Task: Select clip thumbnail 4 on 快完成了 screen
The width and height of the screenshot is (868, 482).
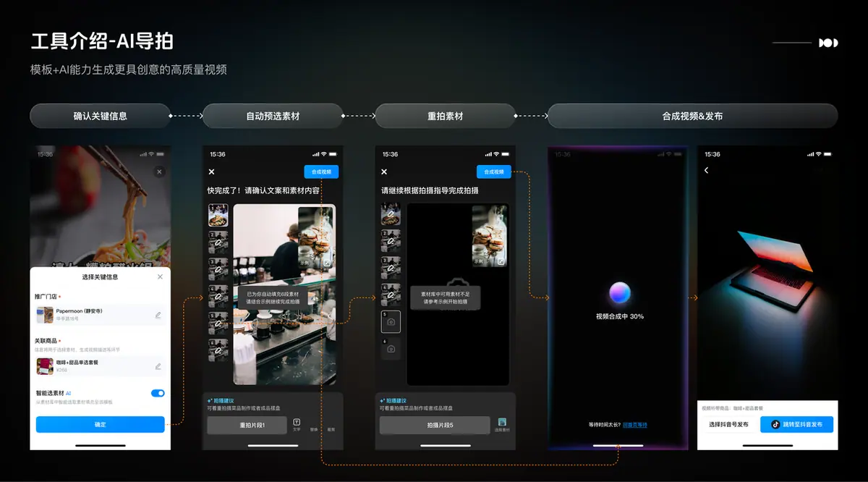Action: [218, 296]
